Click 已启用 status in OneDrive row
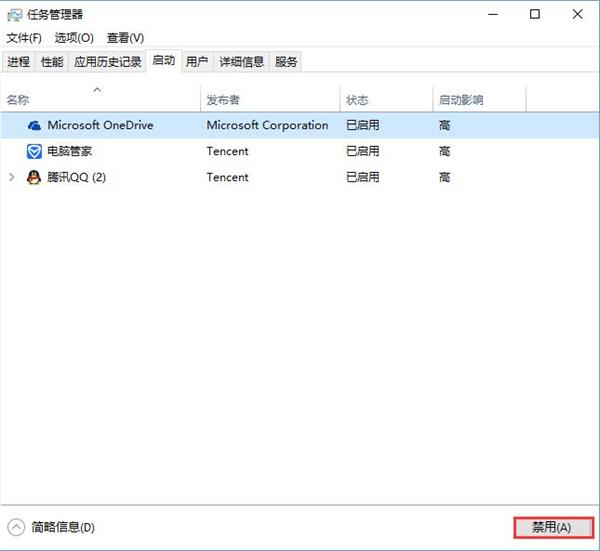This screenshot has height=551, width=600. 362,125
